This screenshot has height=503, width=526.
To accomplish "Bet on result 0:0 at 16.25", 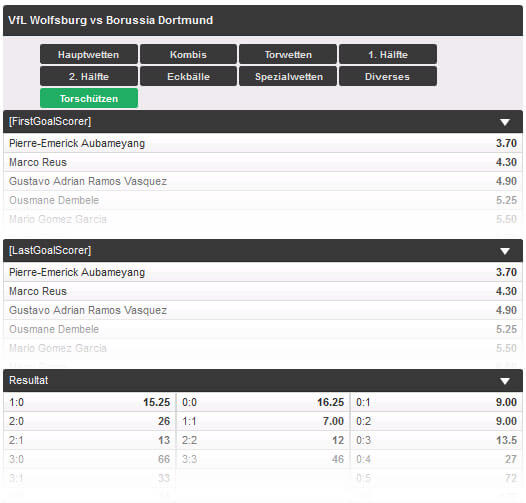I will [263, 402].
